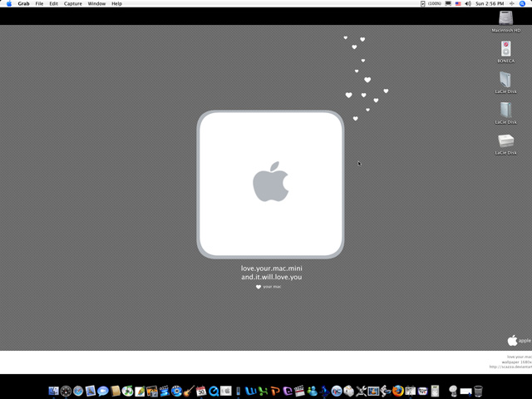Open iPhoto in the Dock
This screenshot has width=532, height=399.
151,392
